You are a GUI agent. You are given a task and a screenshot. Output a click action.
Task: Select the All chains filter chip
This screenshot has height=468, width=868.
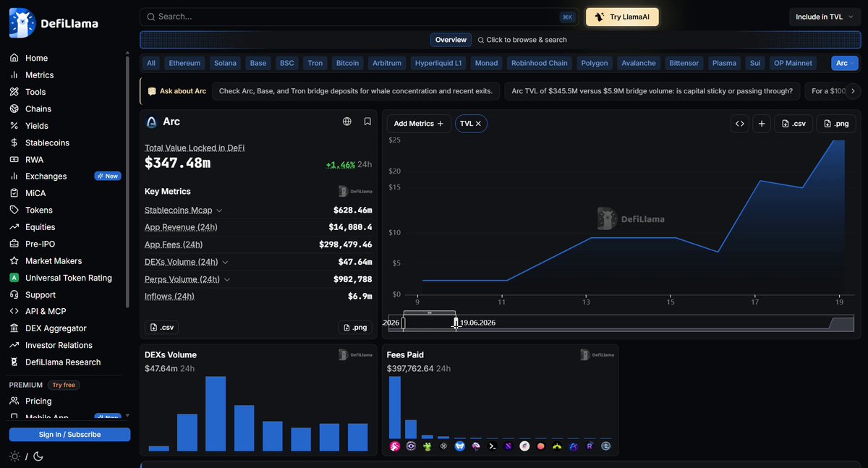coord(151,63)
